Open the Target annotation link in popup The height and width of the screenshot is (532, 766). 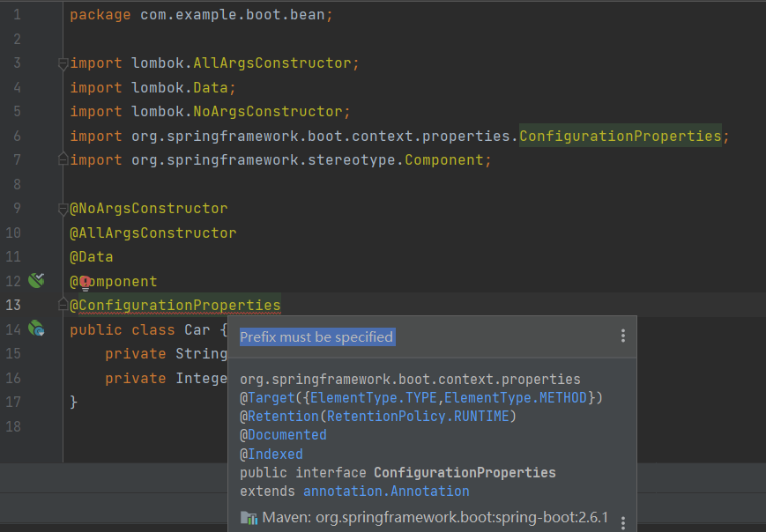pos(271,398)
